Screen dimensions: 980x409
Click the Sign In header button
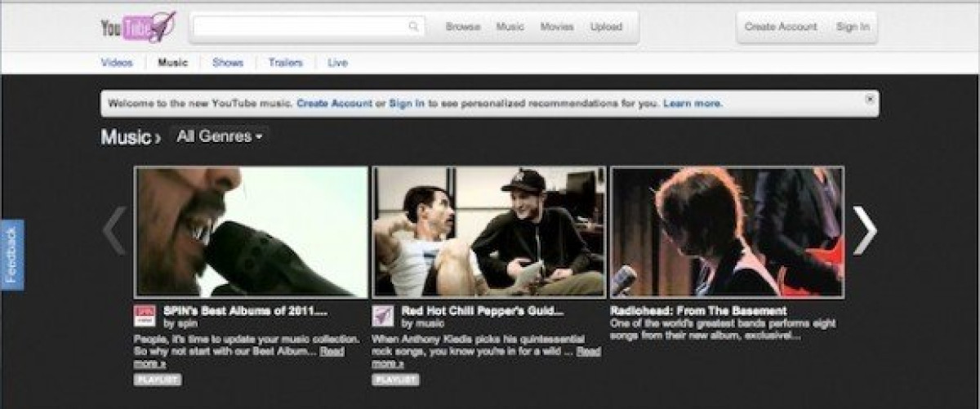point(853,27)
